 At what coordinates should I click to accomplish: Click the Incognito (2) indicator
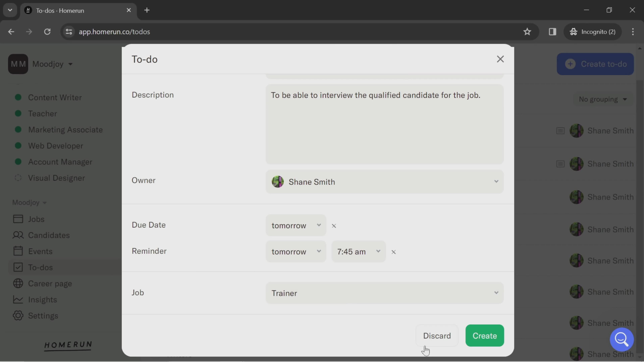[x=593, y=32]
